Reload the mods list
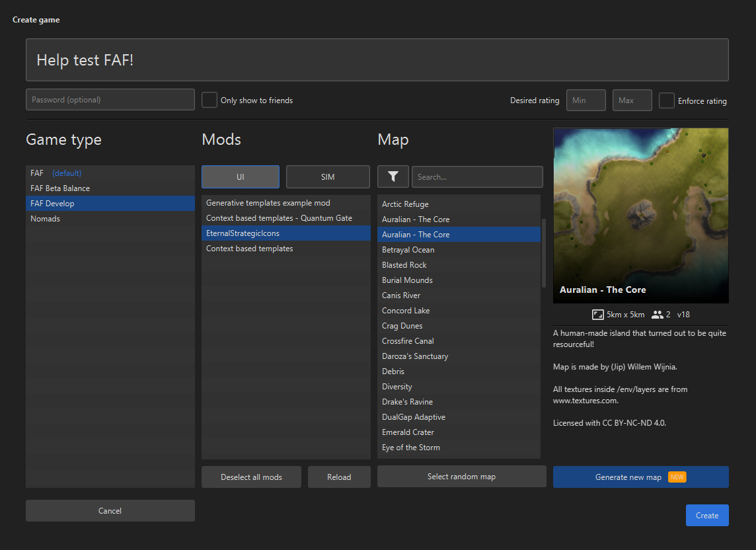Screen dimensions: 756x550 (339, 477)
